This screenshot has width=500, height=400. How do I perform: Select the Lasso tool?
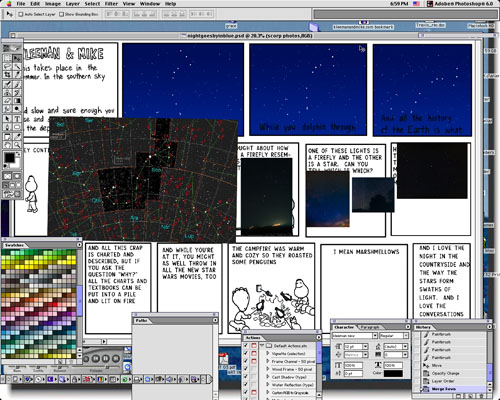pos(7,66)
